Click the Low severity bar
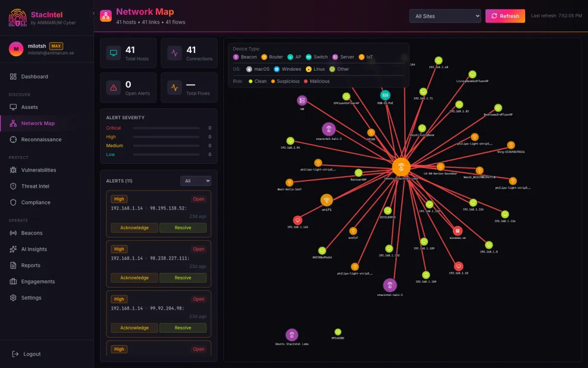 tap(166, 155)
